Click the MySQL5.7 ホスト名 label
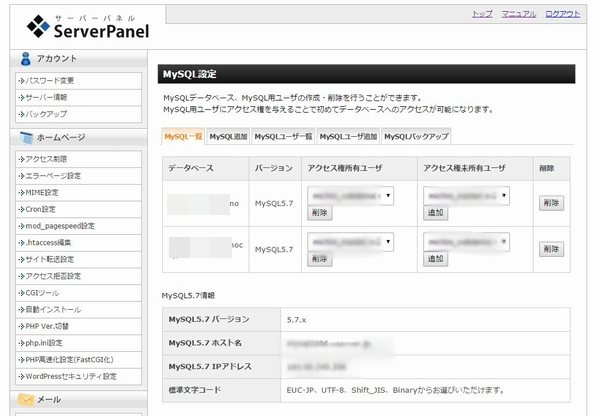Image resolution: width=600 pixels, height=416 pixels. click(x=205, y=343)
